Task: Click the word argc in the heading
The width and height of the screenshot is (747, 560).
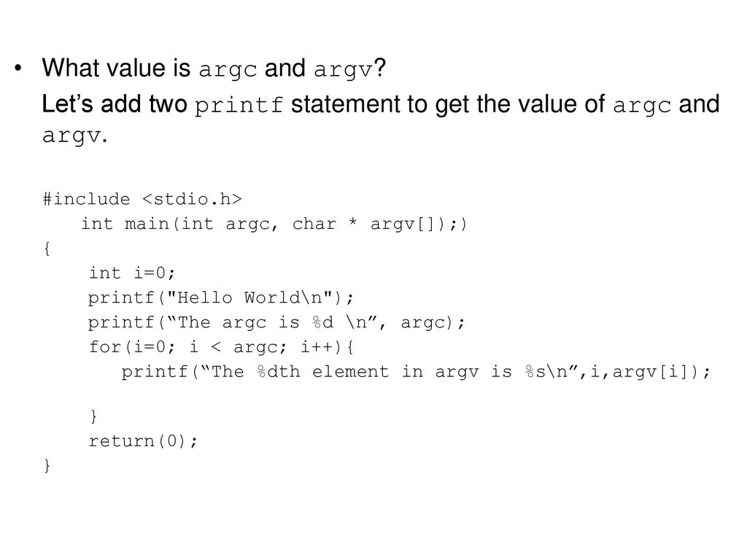Action: 228,69
